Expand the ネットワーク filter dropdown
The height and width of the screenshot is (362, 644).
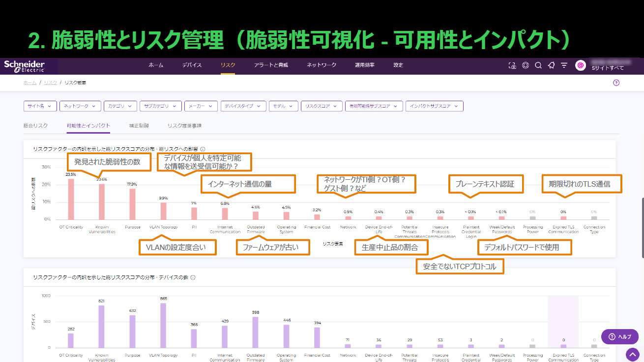80,106
